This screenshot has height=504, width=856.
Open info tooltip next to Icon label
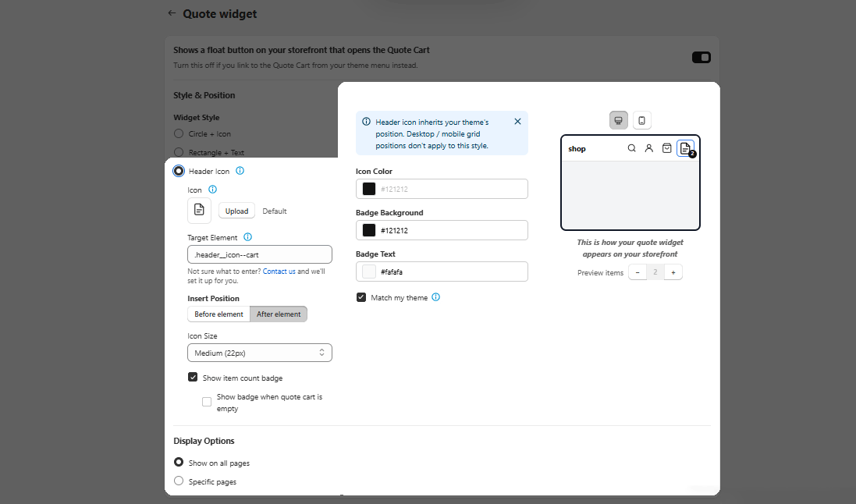tap(212, 190)
